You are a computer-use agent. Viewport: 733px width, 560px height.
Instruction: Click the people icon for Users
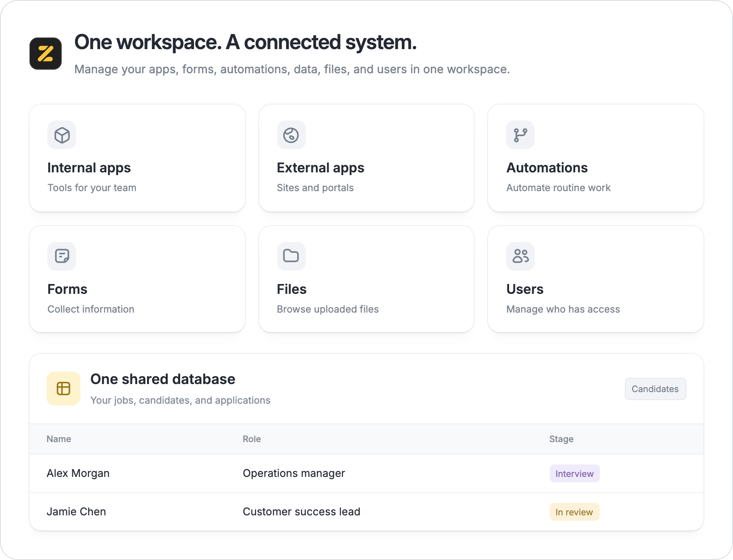pos(520,256)
